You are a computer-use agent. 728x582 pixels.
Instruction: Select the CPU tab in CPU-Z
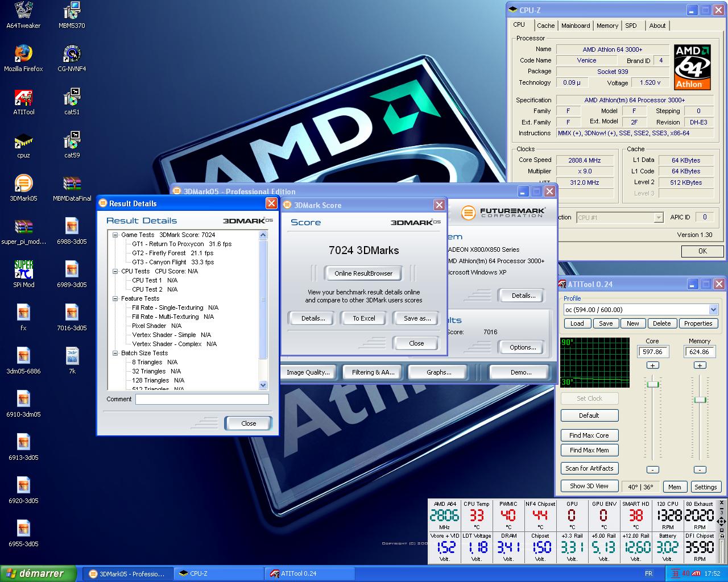click(519, 25)
